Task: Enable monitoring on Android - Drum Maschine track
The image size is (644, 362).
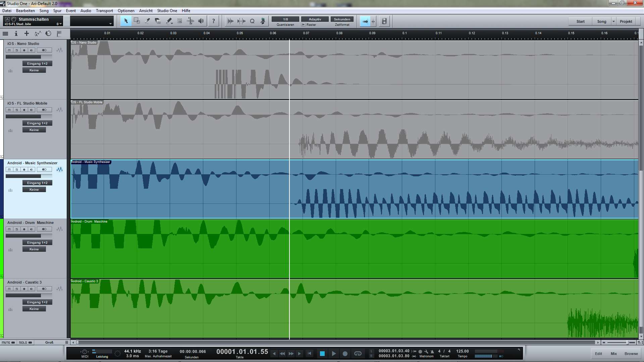Action: (x=32, y=229)
